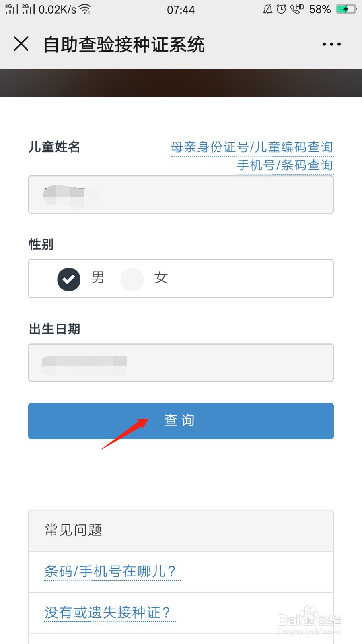Image resolution: width=362 pixels, height=644 pixels.
Task: Tap the alarm clock status icon
Action: [x=281, y=9]
